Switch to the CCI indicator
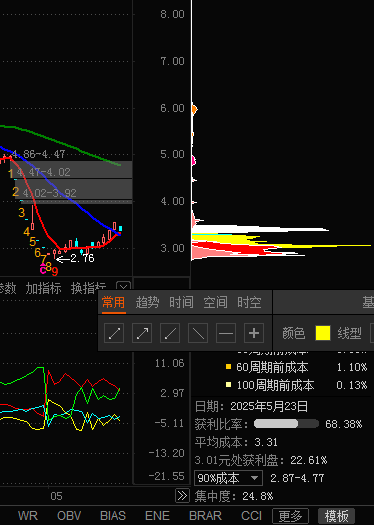Image resolution: width=374 pixels, height=525 pixels. pos(251,516)
